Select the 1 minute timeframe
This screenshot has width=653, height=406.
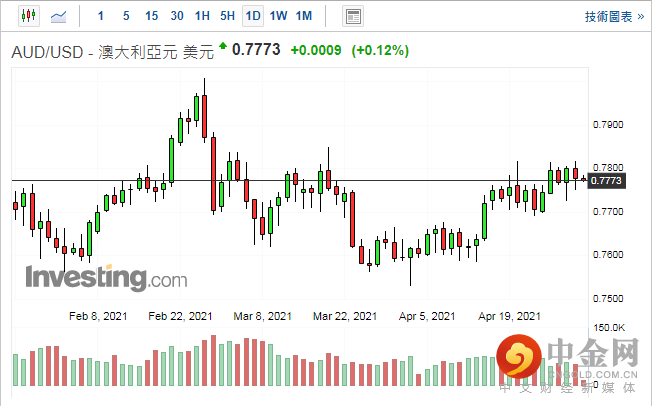tap(100, 16)
